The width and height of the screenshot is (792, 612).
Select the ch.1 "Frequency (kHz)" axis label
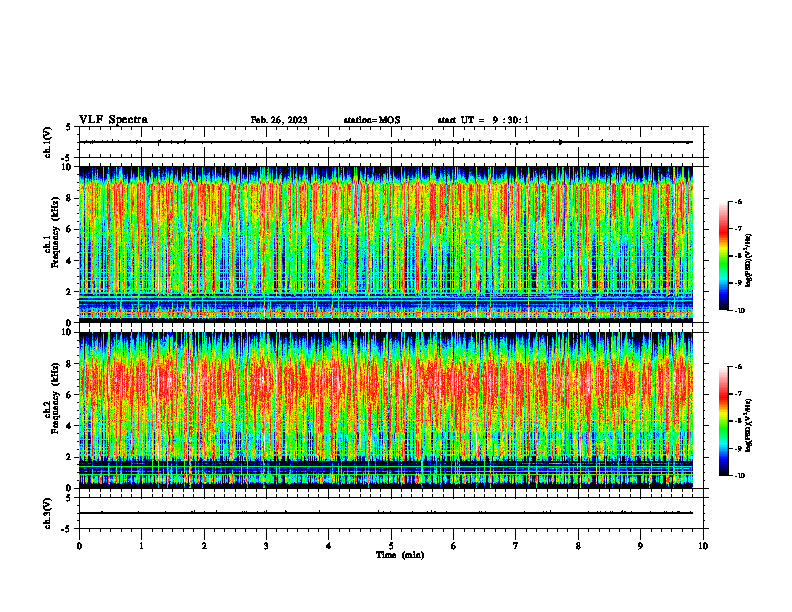tap(55, 232)
